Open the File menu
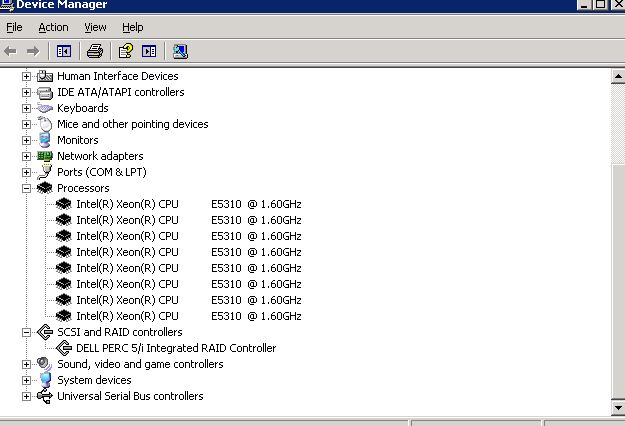 coord(14,27)
